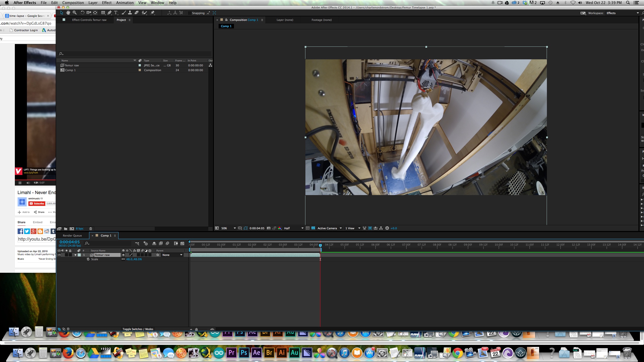Screen dimensions: 644x362
Task: Select the Zoom magnifier tool
Action: (x=75, y=13)
